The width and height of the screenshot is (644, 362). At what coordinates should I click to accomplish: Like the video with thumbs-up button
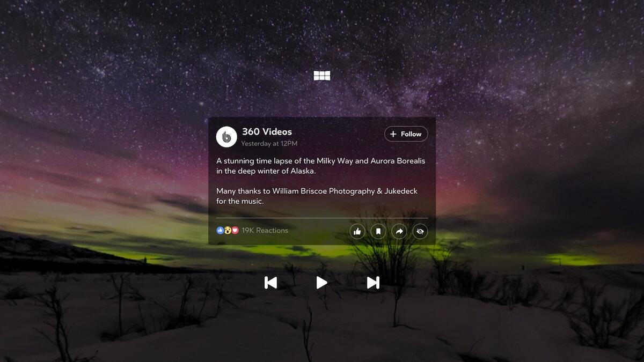[x=357, y=231]
